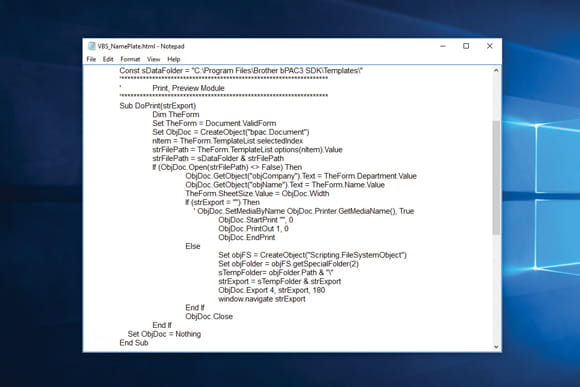580x387 pixels.
Task: Open the File menu
Action: 91,59
